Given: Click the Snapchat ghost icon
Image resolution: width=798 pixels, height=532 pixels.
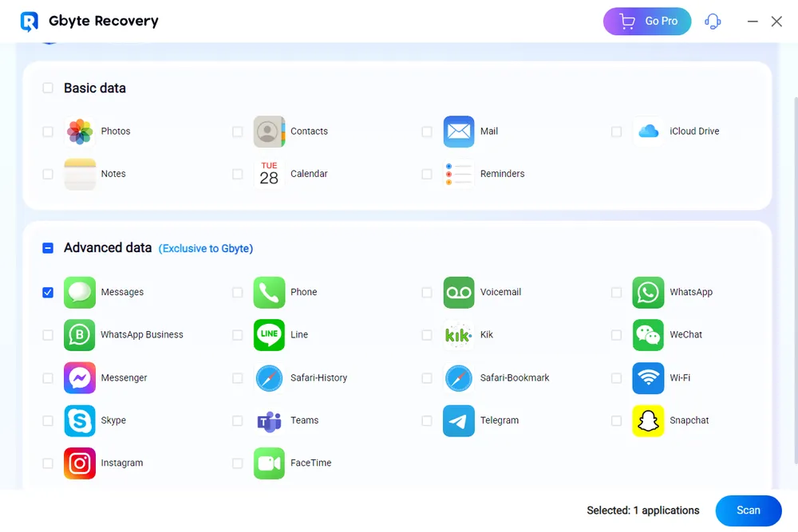Looking at the screenshot, I should 648,420.
